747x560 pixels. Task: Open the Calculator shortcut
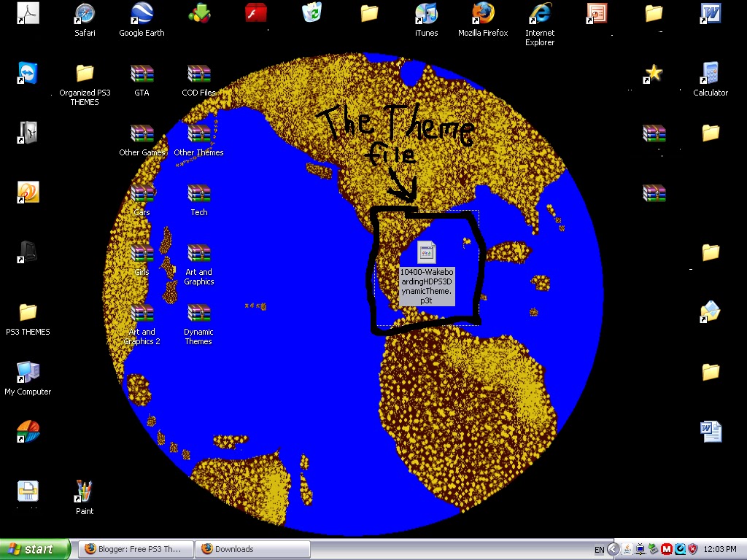click(x=711, y=79)
